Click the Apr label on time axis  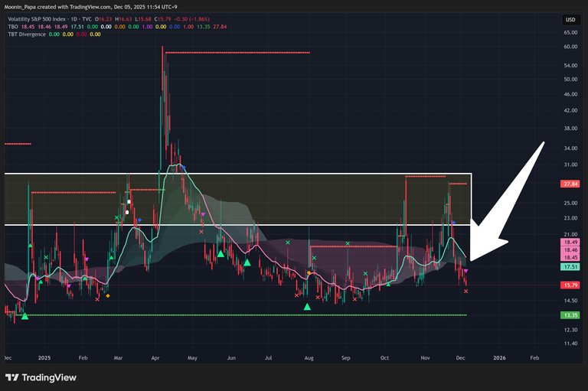(156, 357)
